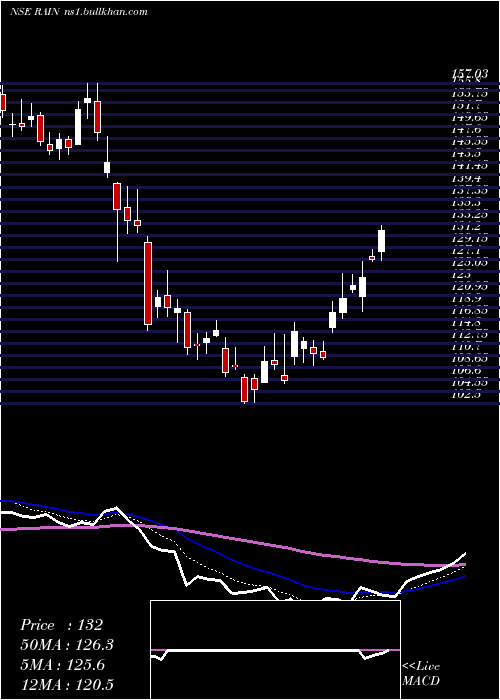Click the 123 price axis label

[x=461, y=275]
